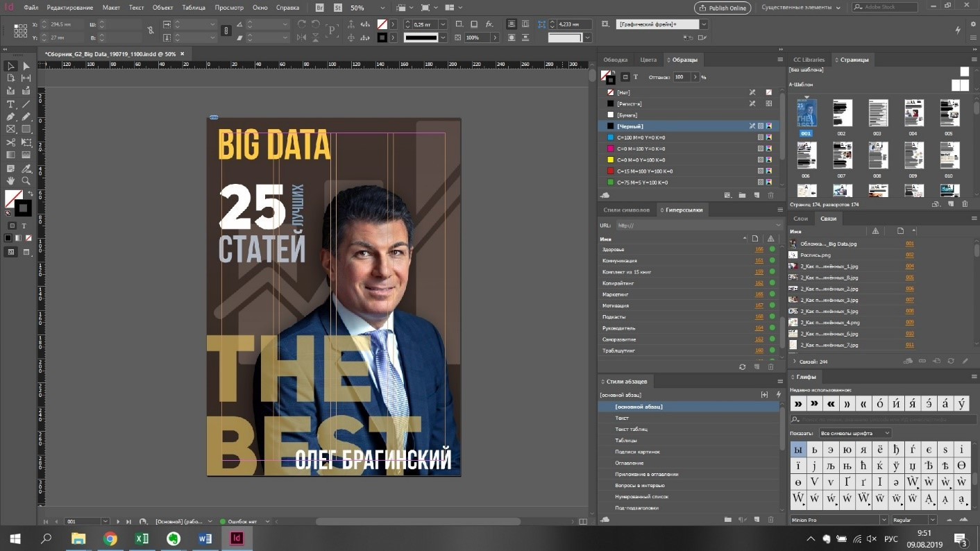Swap fill and stroke arrows in toolbox
The image size is (980, 551).
click(x=31, y=194)
